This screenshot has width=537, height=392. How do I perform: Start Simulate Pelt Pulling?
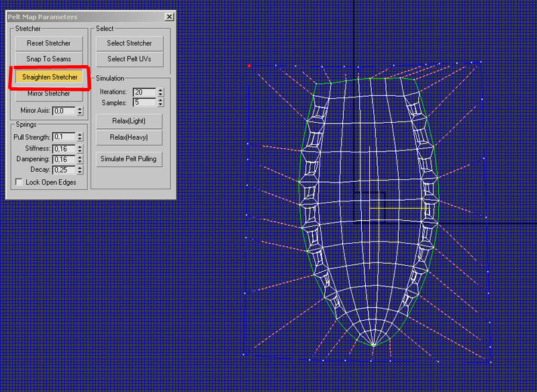(129, 159)
